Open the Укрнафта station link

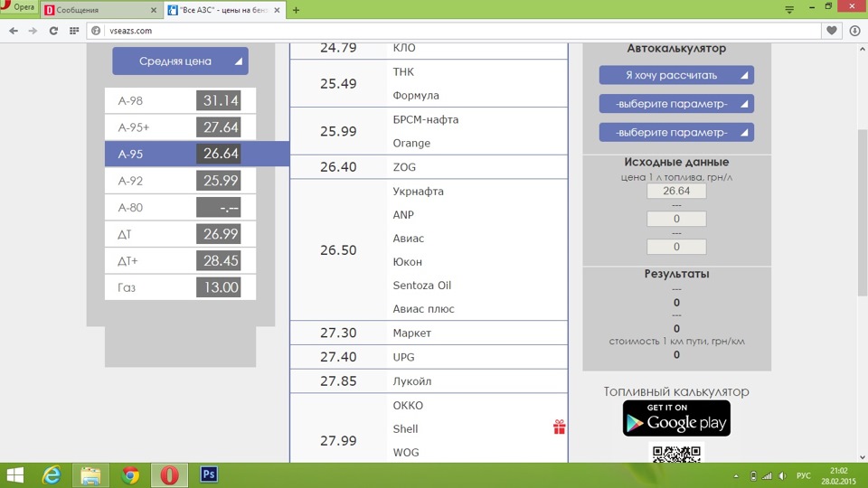418,192
